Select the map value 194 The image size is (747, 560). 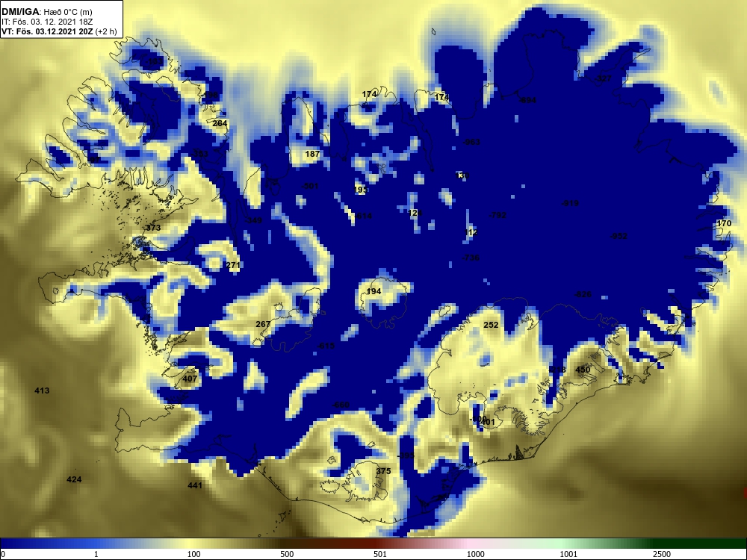click(x=373, y=291)
